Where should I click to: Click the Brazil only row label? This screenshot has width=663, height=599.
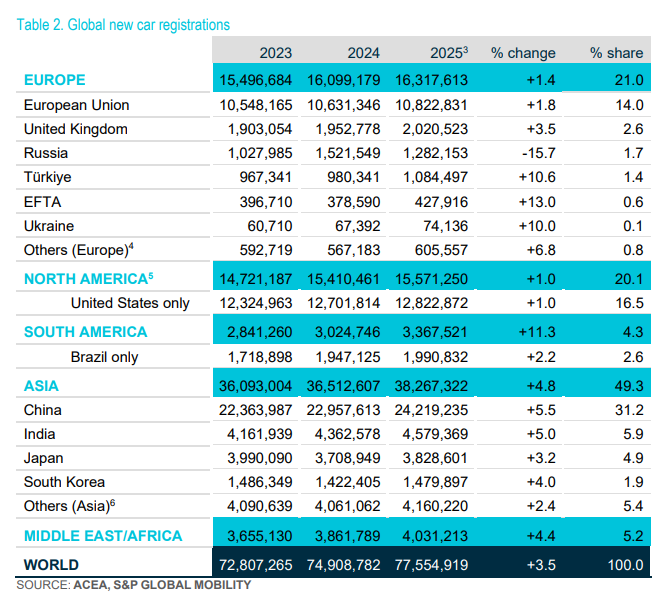(x=104, y=357)
